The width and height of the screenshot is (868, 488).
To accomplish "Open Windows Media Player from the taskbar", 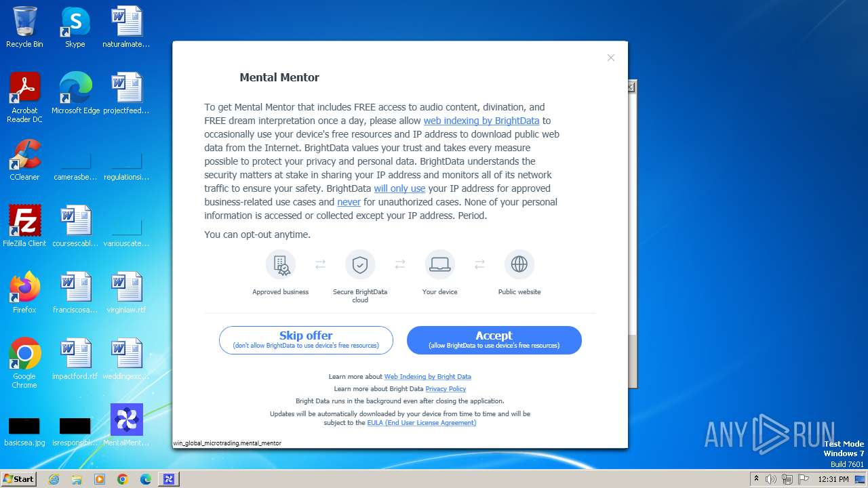I will point(100,479).
